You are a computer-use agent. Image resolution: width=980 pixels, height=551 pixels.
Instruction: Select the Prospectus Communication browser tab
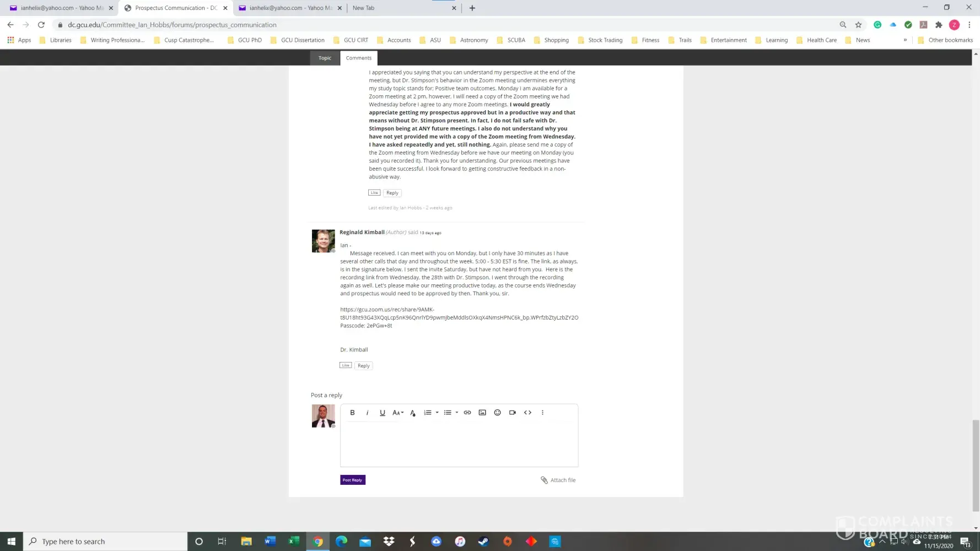coord(176,8)
